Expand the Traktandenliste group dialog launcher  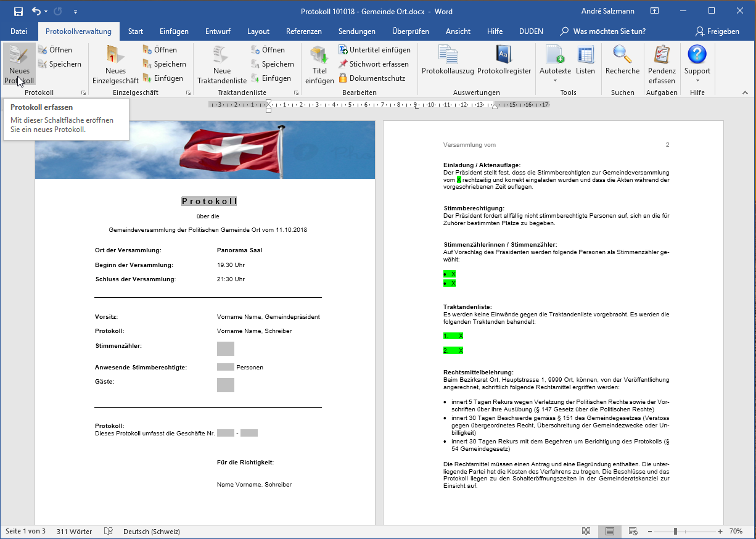point(296,93)
